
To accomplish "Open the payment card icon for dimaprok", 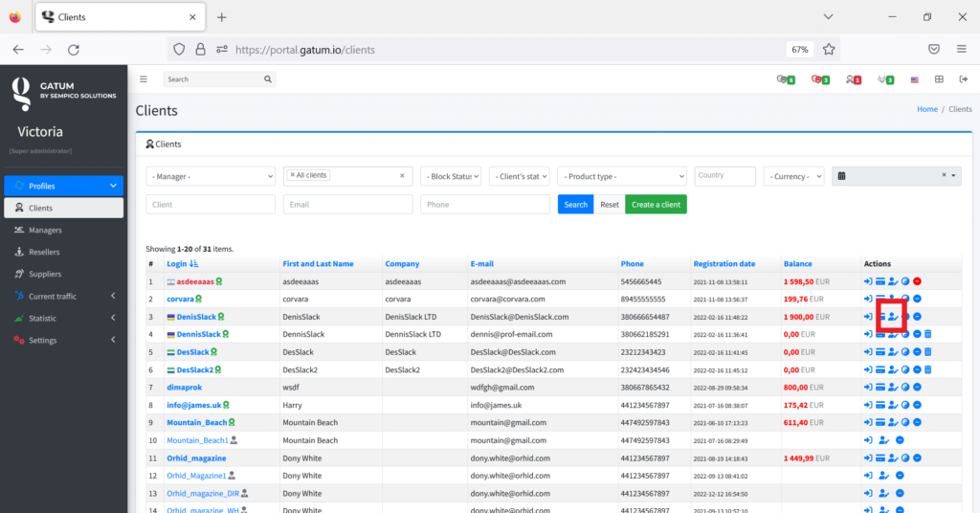I will pos(880,387).
